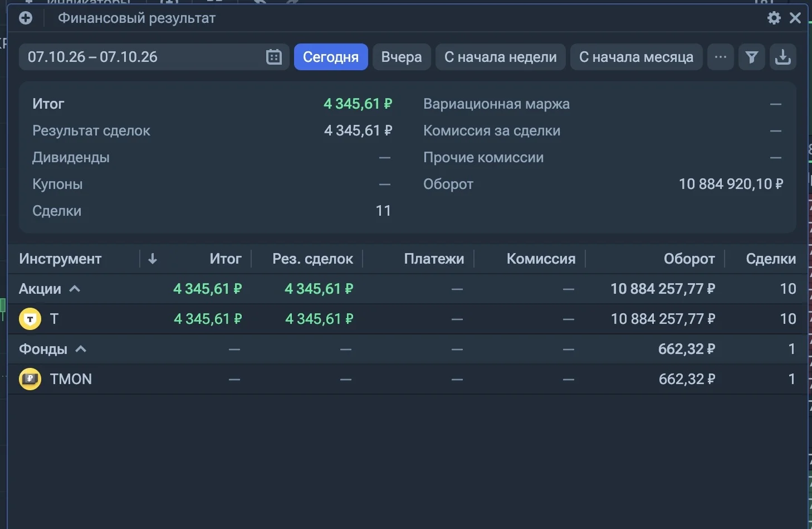
Task: Open the more periods ellipsis button
Action: [720, 57]
